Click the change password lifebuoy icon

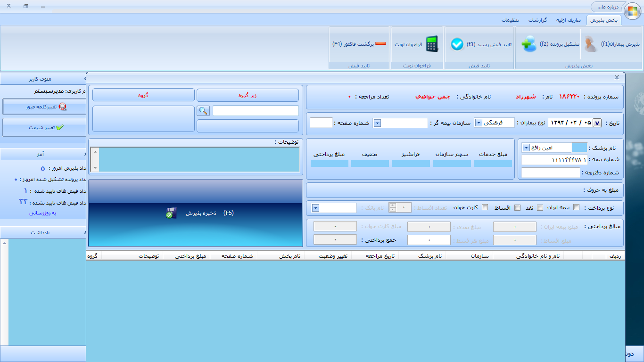(63, 107)
